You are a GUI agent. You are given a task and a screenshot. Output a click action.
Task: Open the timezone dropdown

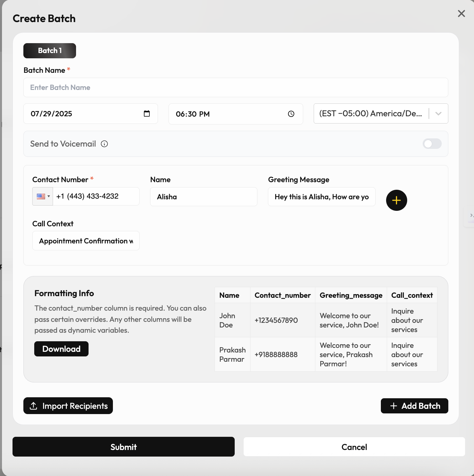pos(438,114)
